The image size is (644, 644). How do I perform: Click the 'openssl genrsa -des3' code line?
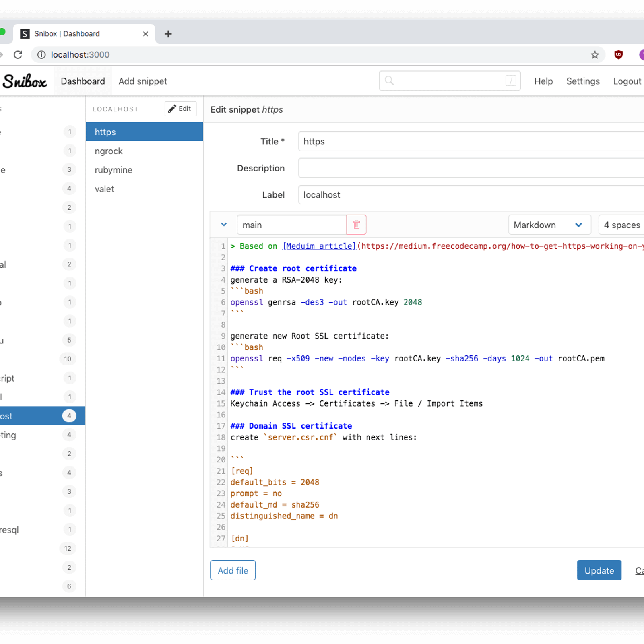pos(326,302)
